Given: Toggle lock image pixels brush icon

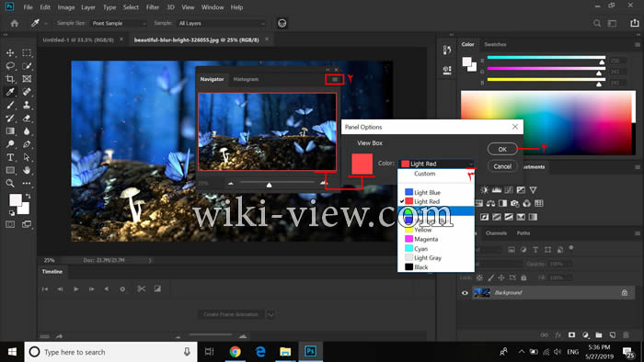Looking at the screenshot, I should pos(490,277).
